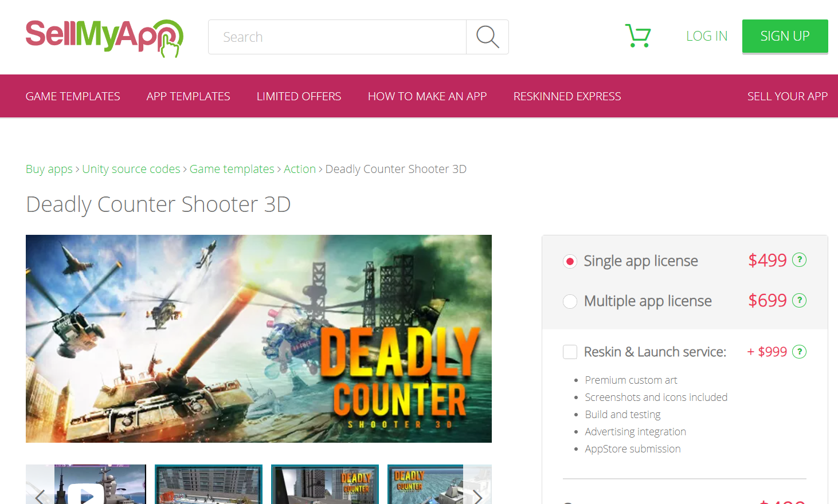Screen dimensions: 838x504
Task: Click the $499 price
Action: [x=767, y=261]
